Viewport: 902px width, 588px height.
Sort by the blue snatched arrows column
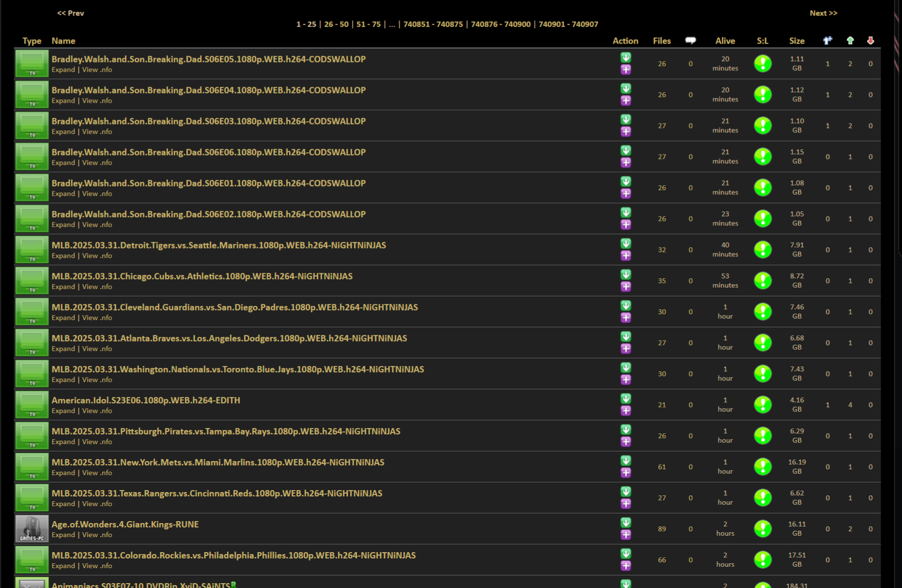(x=827, y=41)
